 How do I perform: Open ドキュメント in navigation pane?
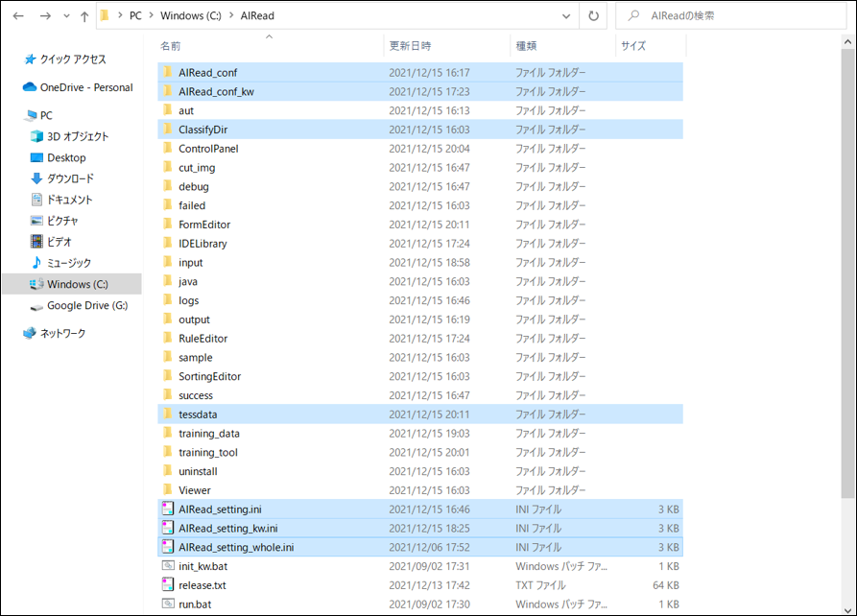tap(61, 200)
